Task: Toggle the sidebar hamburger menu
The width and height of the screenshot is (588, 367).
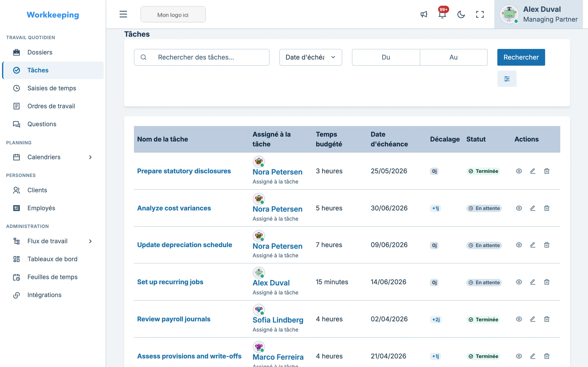Action: pos(123,14)
